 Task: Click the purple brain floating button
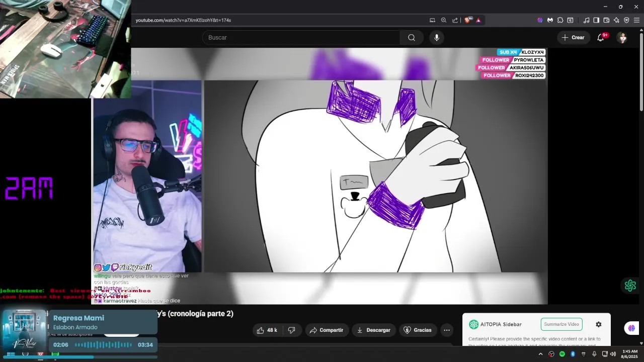(x=631, y=328)
